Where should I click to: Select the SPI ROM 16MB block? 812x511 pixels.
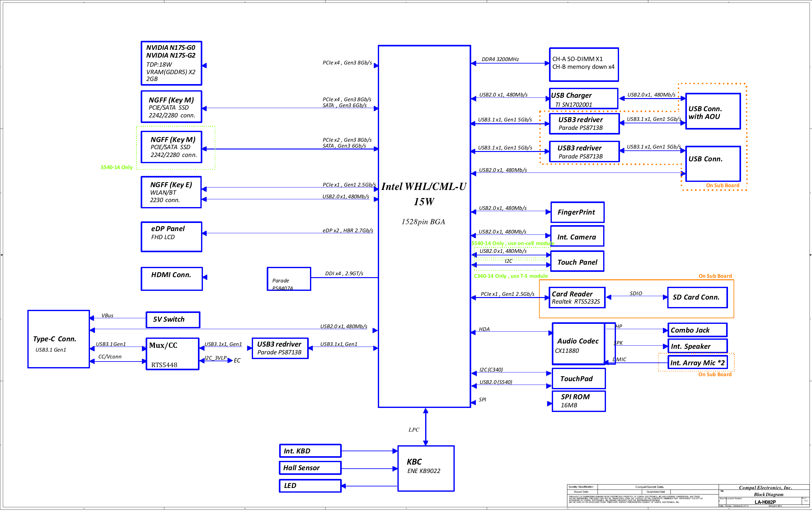pos(578,401)
